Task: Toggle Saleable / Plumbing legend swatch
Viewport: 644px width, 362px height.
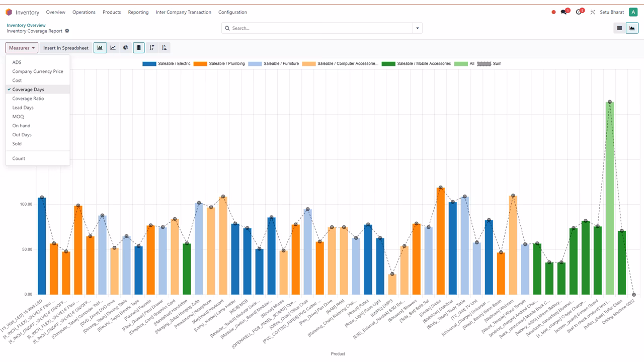Action: point(199,64)
